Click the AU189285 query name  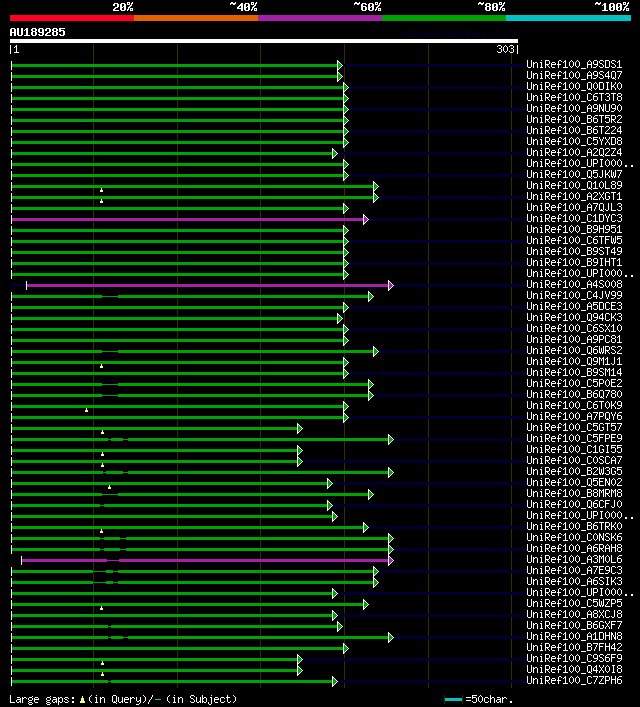pos(37,32)
